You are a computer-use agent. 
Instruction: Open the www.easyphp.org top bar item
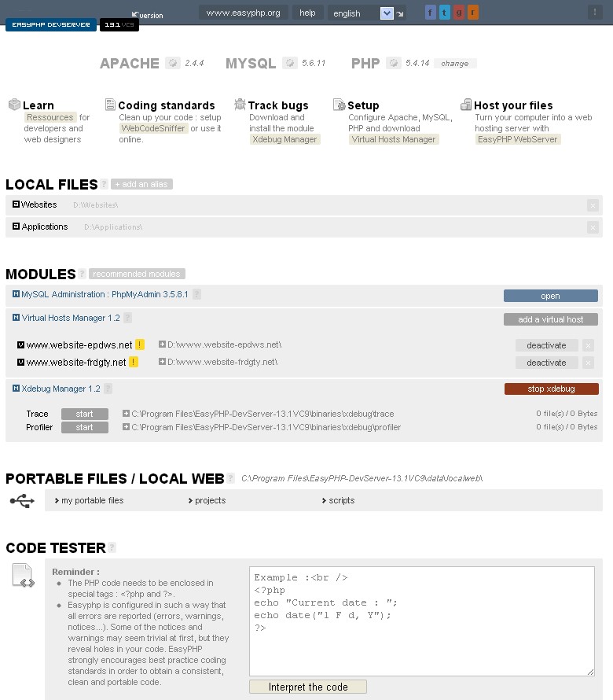[243, 13]
